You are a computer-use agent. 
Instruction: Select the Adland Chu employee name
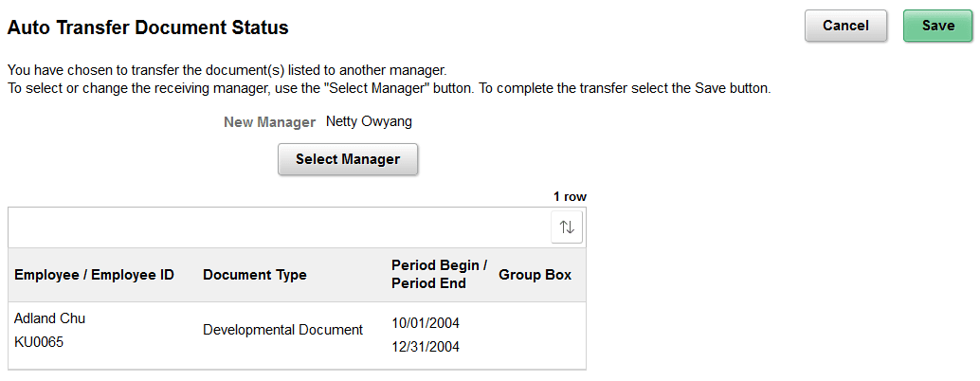(49, 318)
